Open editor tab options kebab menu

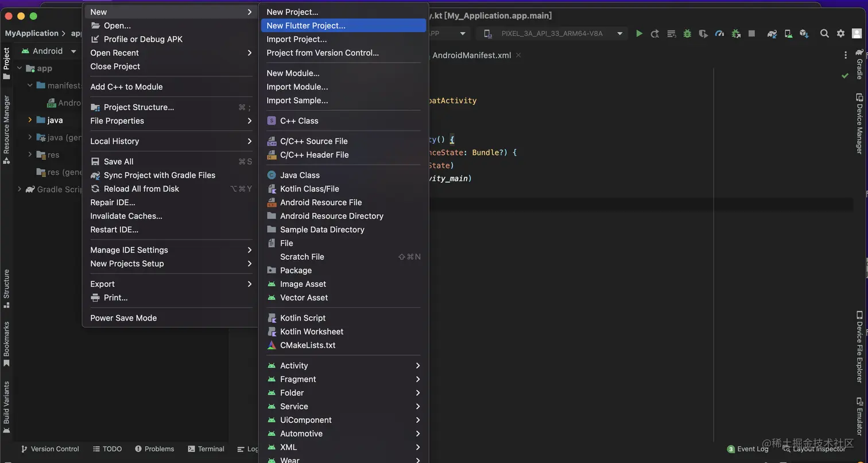click(x=846, y=55)
